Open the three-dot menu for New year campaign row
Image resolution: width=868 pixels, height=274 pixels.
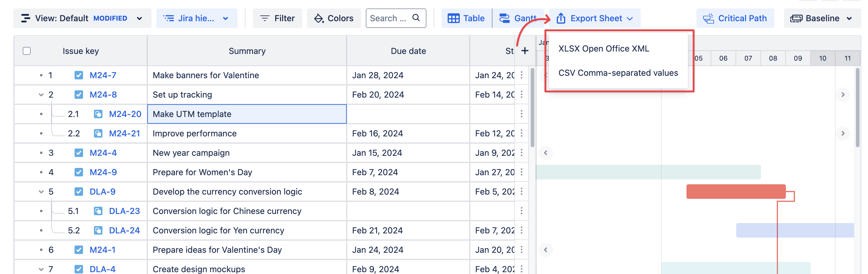(521, 153)
